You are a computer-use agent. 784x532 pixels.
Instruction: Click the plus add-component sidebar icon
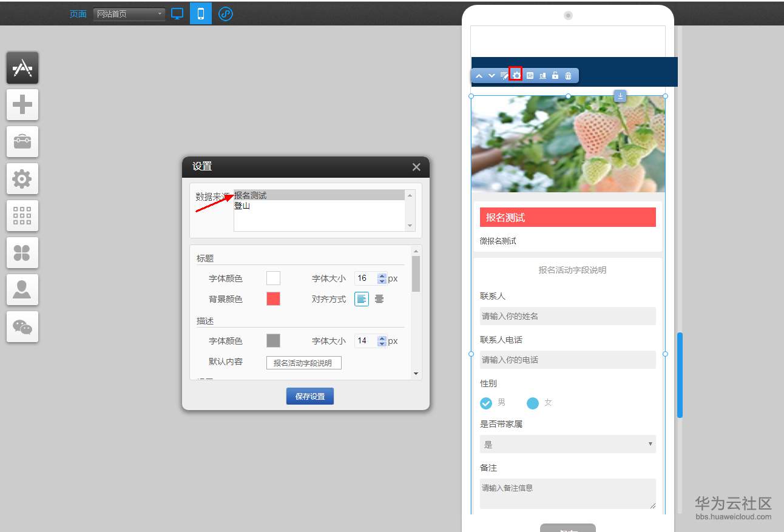click(22, 105)
